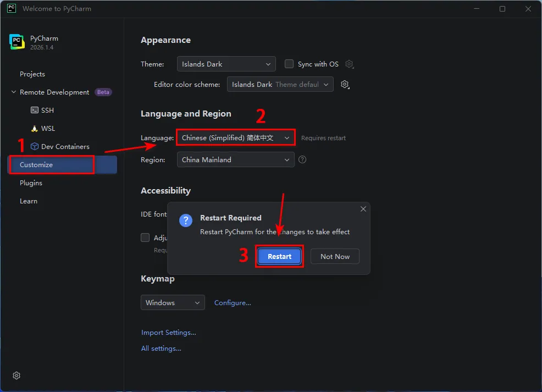The height and width of the screenshot is (392, 542).
Task: Open the editor color scheme gear options
Action: (x=345, y=85)
